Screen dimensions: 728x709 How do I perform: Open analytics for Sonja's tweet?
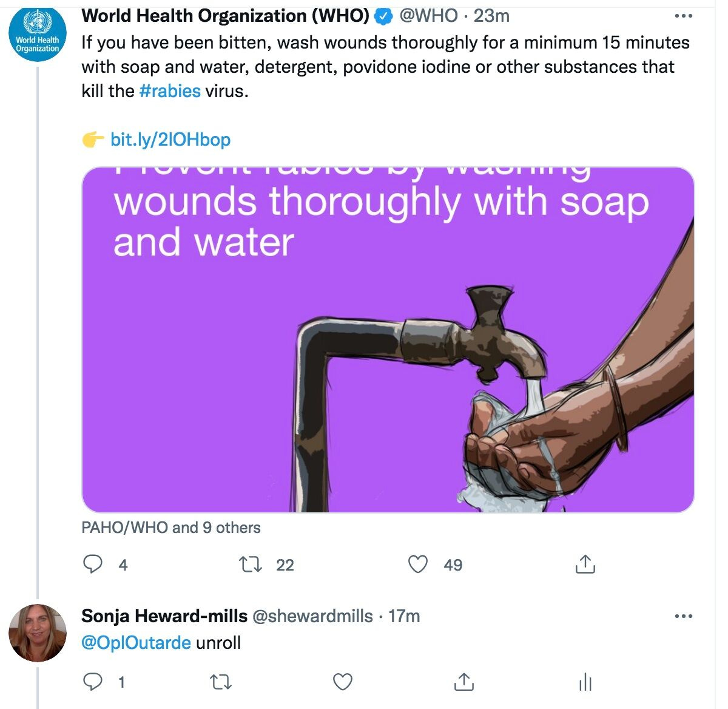(585, 682)
